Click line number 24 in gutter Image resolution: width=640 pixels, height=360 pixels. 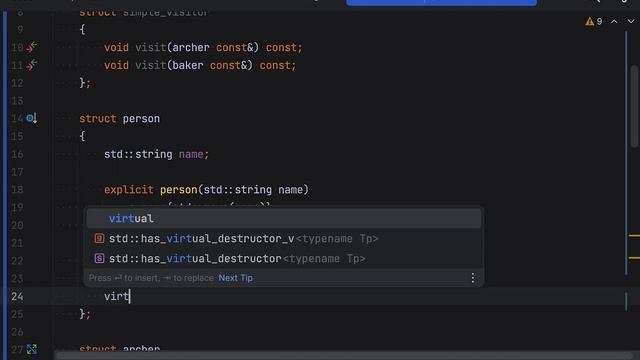[17, 296]
